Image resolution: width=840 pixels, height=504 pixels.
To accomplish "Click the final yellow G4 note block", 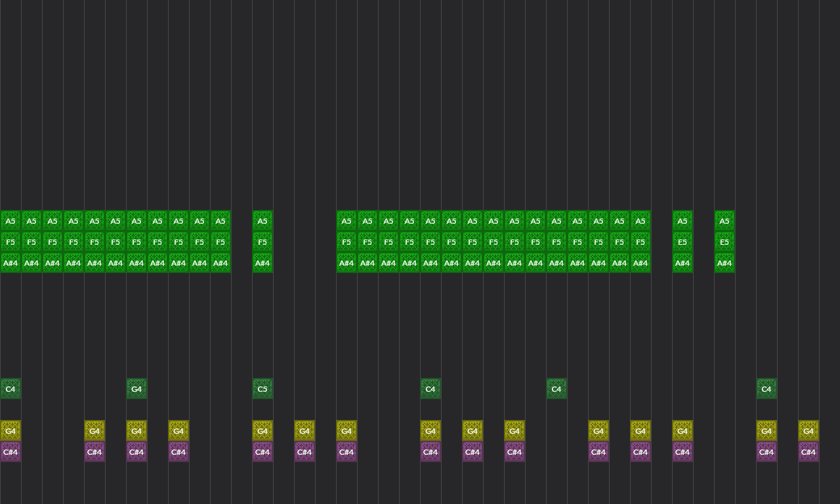I will tap(808, 430).
